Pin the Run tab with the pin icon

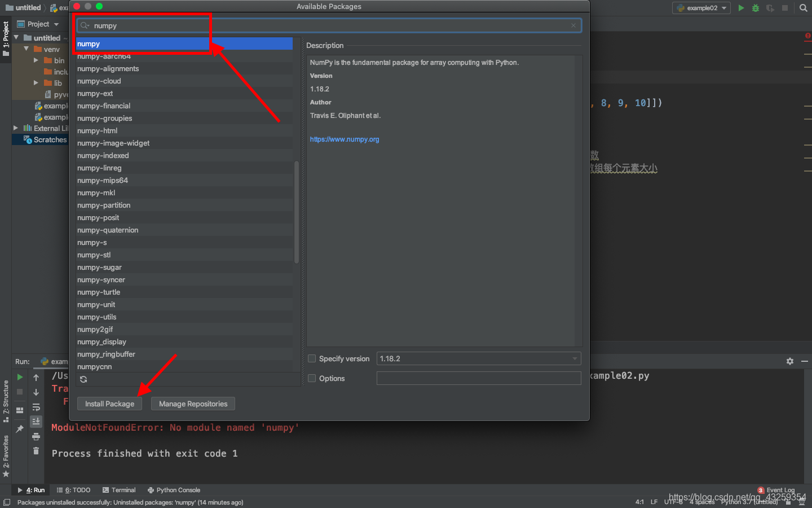[x=20, y=428]
